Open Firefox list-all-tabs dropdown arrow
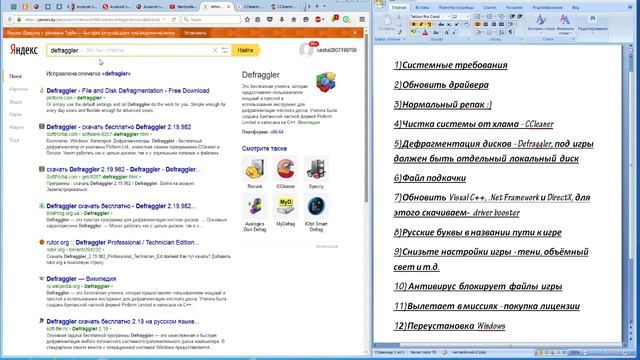The height and width of the screenshot is (360, 640). 324,6
